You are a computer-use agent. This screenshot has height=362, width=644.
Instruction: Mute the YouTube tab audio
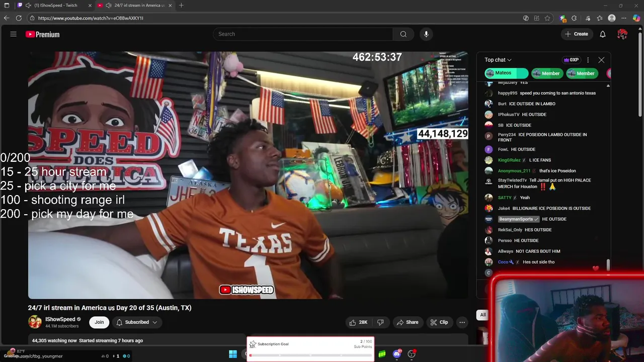pos(109,5)
